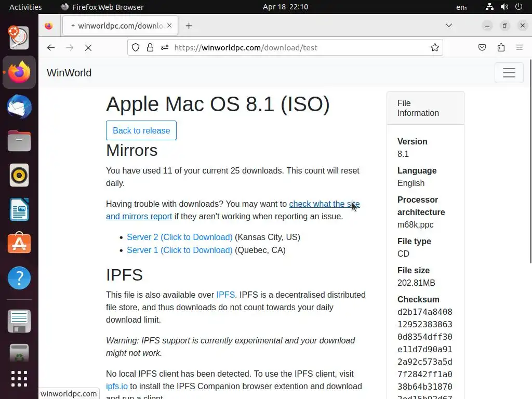Image resolution: width=532 pixels, height=399 pixels.
Task: Click the address bar URL field
Action: [285, 47]
